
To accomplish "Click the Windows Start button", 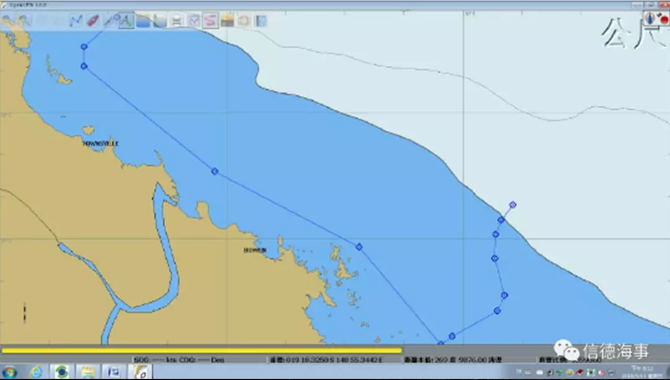I will pos(9,372).
